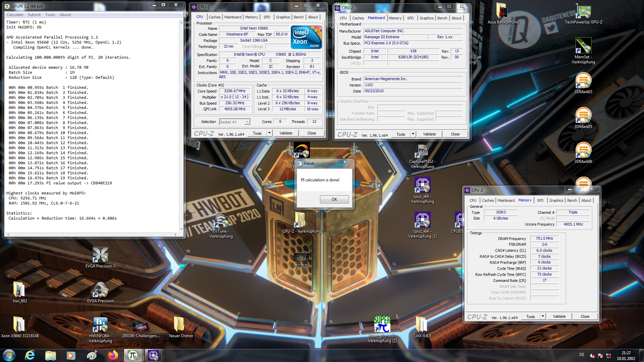Open GPUPI Submit menu
This screenshot has height=362, width=644.
34,15
